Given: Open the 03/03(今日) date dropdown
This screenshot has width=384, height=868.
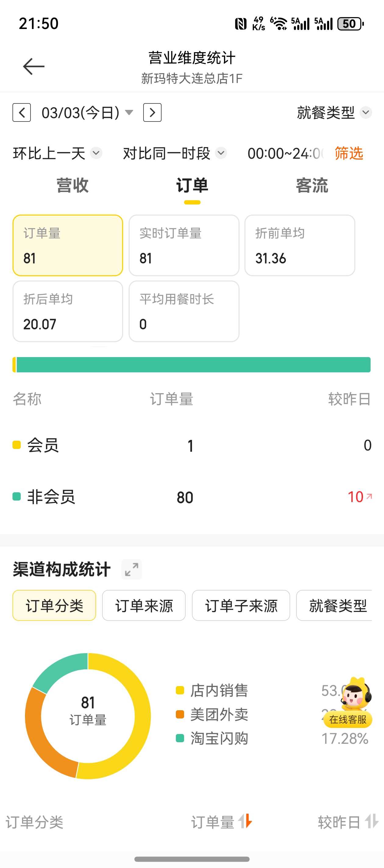Looking at the screenshot, I should click(x=87, y=113).
